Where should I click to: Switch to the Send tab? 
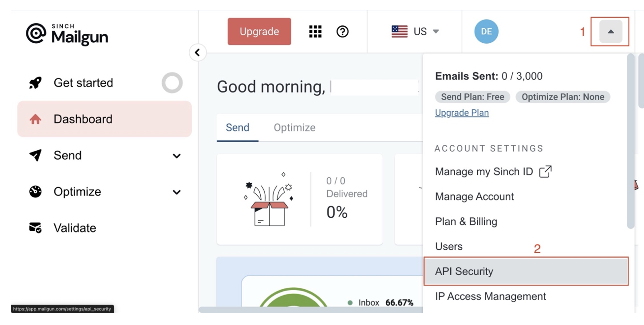pos(238,127)
